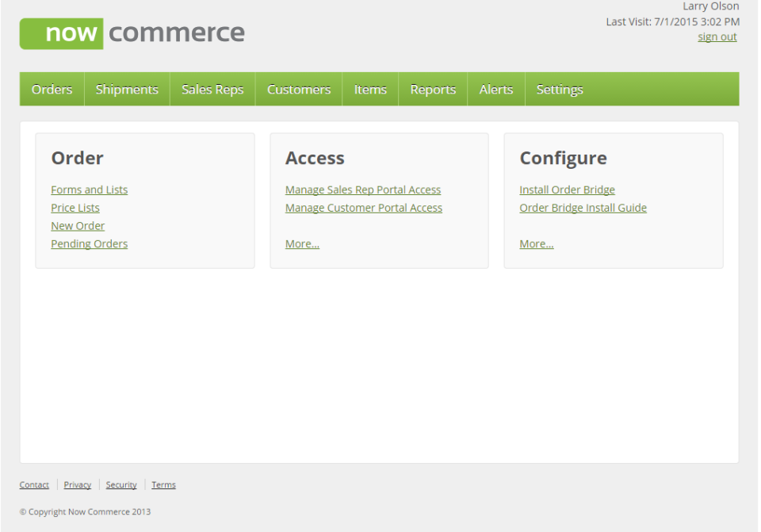
Task: Open the Reports menu
Action: coord(432,89)
